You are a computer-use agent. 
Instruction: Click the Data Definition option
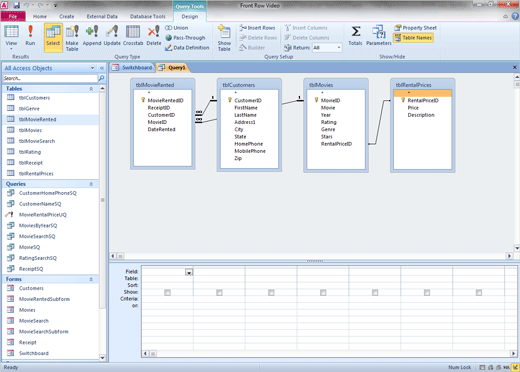click(x=187, y=48)
